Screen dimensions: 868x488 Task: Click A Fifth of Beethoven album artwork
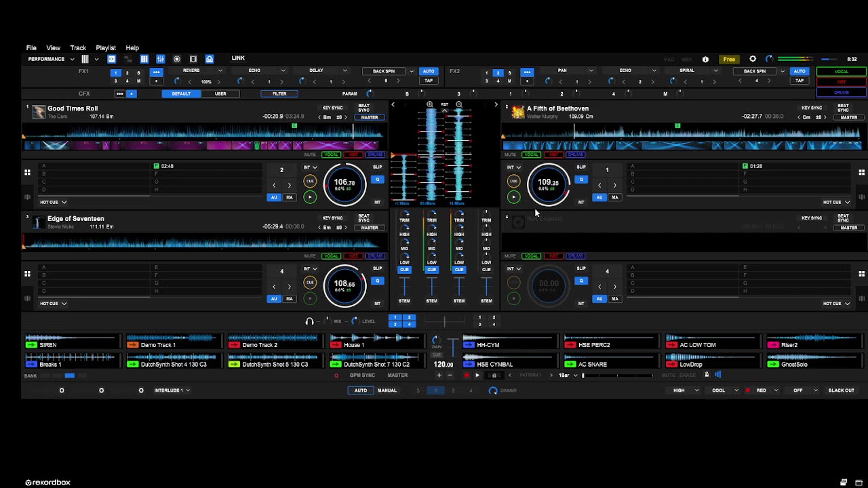click(518, 112)
